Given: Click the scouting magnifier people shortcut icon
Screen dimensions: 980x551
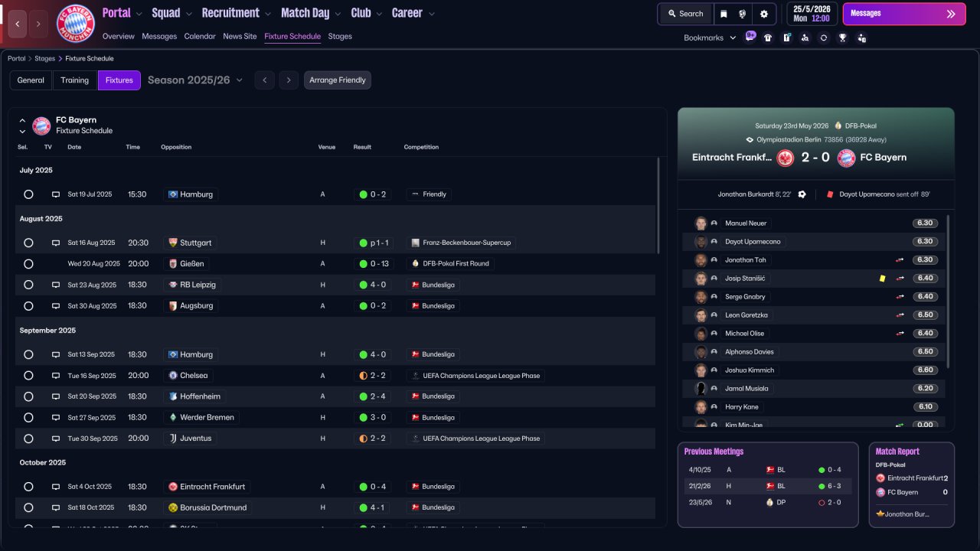Looking at the screenshot, I should click(x=805, y=37).
